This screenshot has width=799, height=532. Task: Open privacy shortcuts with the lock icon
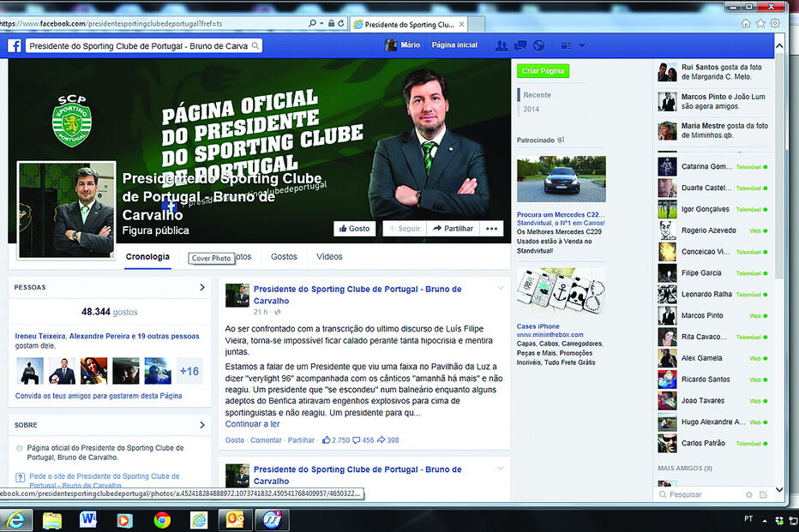point(564,45)
